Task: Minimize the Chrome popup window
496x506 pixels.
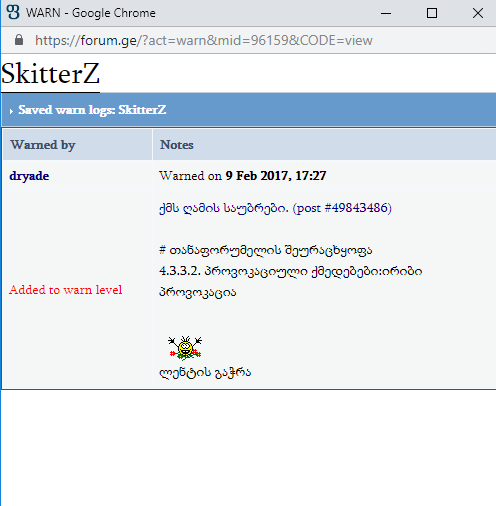Action: point(386,13)
